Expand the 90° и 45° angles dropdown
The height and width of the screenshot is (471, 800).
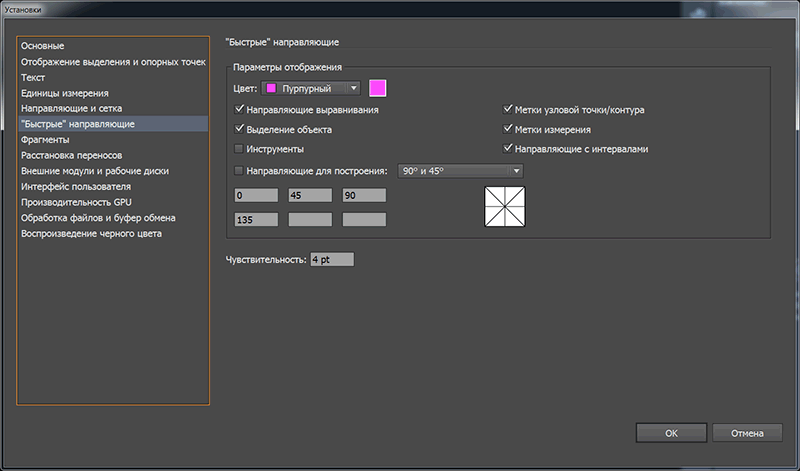460,170
